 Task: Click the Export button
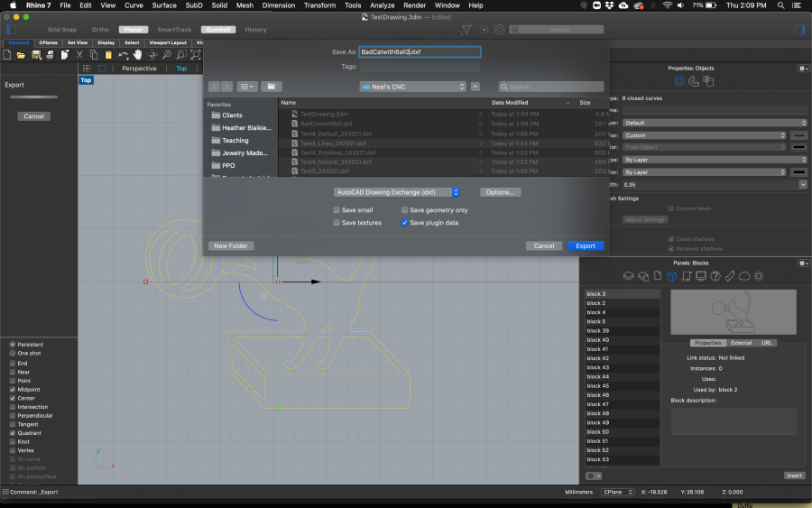point(586,246)
